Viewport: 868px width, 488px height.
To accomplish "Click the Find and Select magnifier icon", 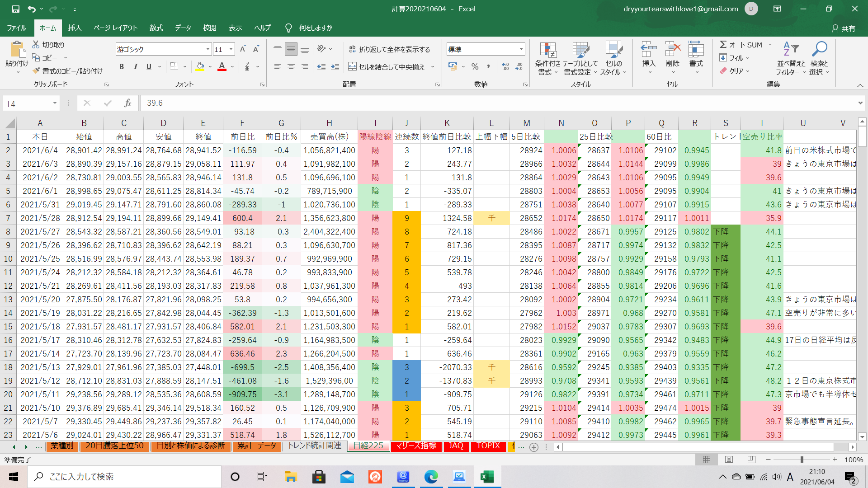I will (x=819, y=49).
